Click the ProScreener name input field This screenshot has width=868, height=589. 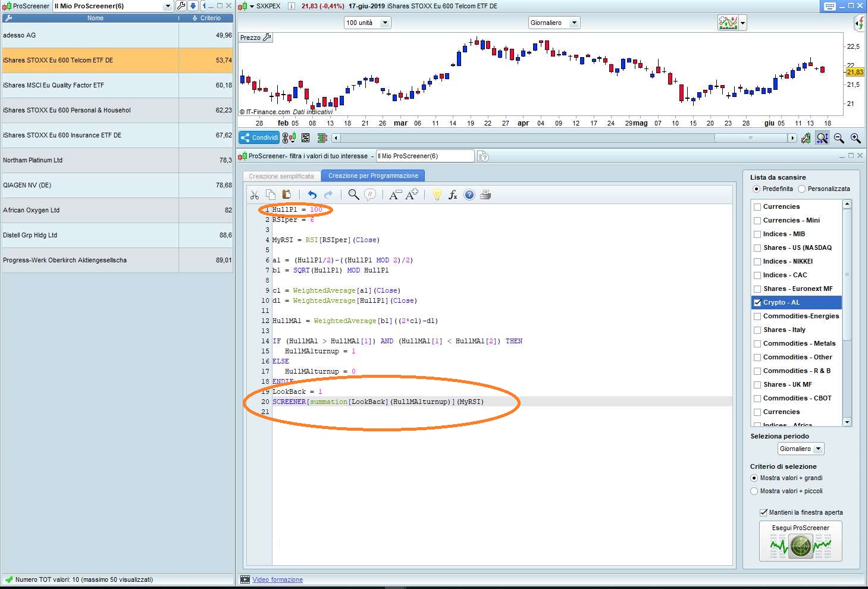[425, 156]
